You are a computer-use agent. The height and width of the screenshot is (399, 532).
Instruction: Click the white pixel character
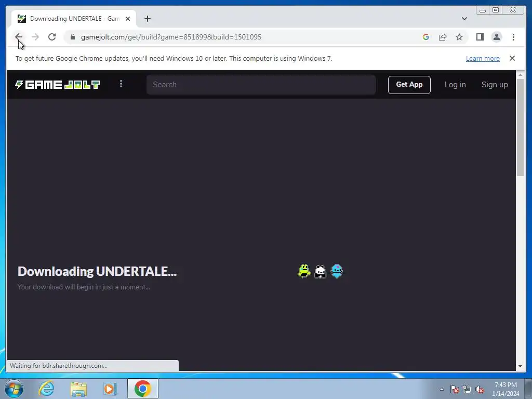click(320, 271)
